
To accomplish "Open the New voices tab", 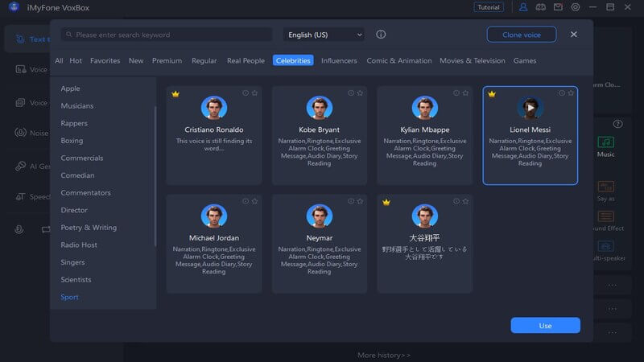I will [x=136, y=61].
